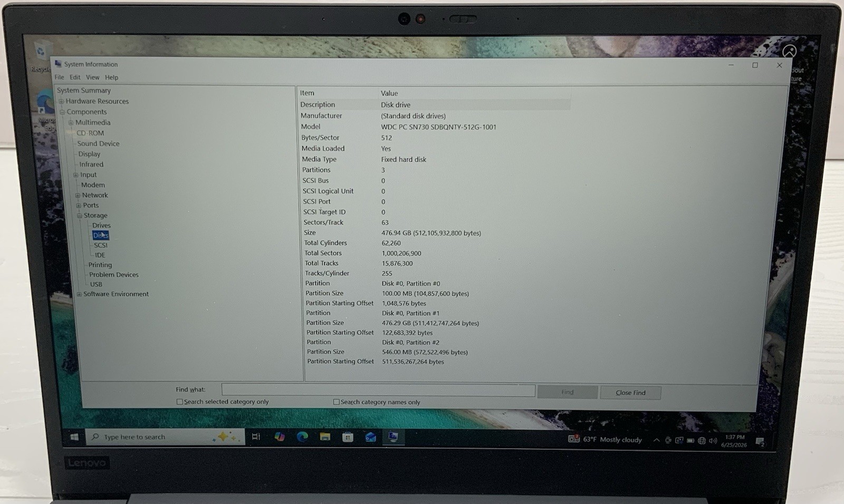
Task: Select USB in the tree
Action: pyautogui.click(x=96, y=284)
